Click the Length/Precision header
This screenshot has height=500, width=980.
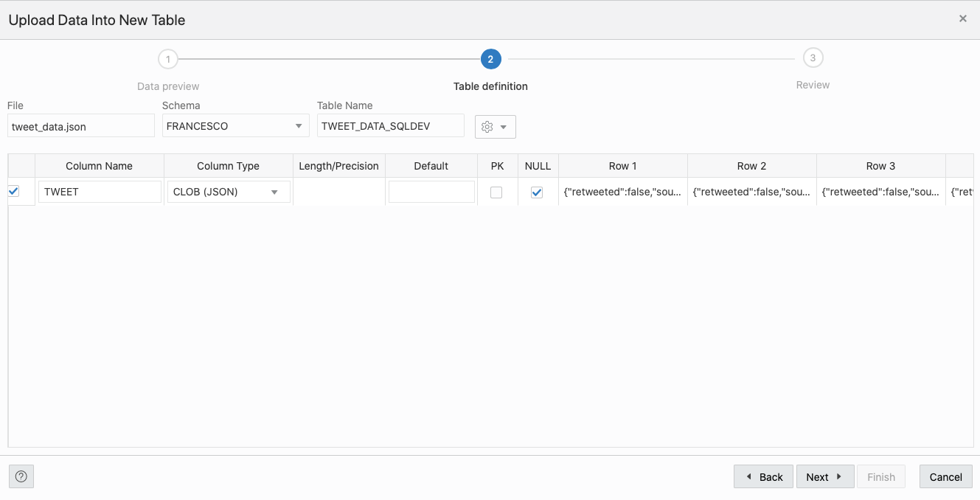point(339,166)
